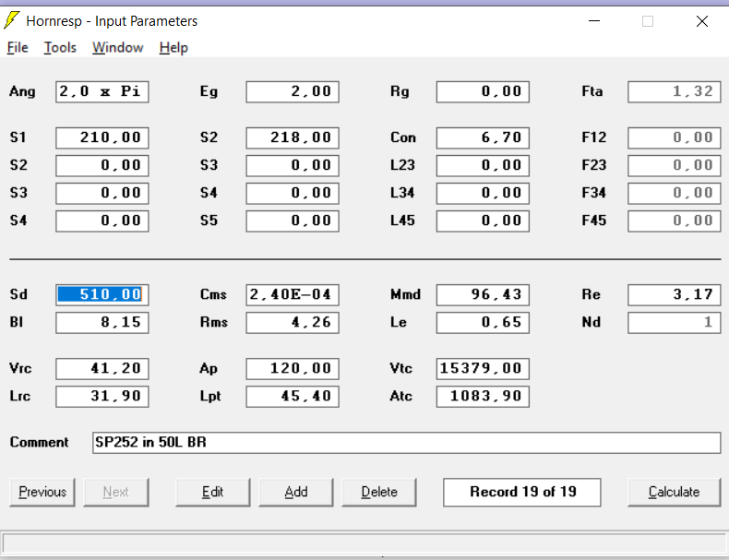The width and height of the screenshot is (729, 560).
Task: Click the S1 field with 210,00
Action: click(102, 137)
